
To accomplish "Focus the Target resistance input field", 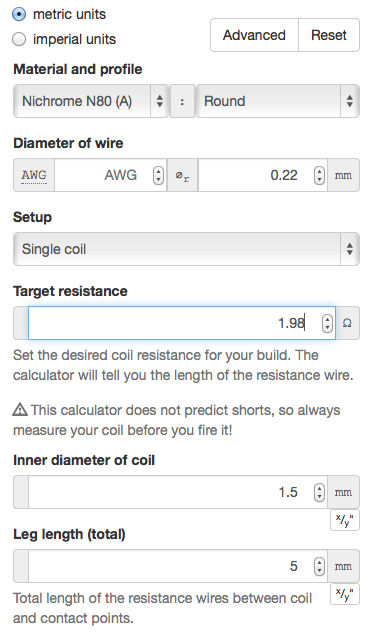I will 182,323.
